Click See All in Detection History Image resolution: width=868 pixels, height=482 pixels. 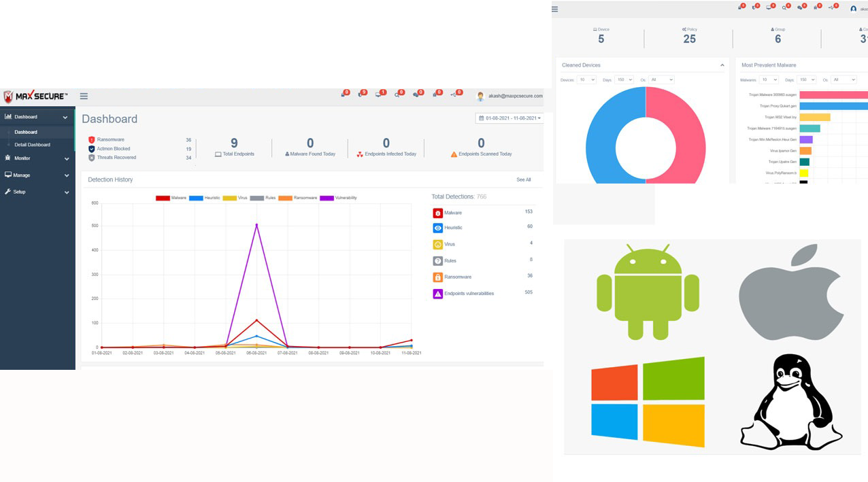pos(524,180)
